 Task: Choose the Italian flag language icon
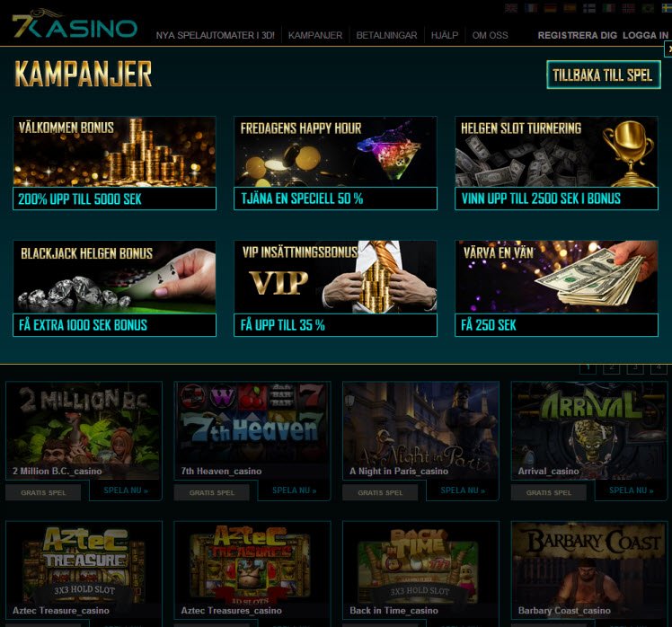tap(609, 8)
